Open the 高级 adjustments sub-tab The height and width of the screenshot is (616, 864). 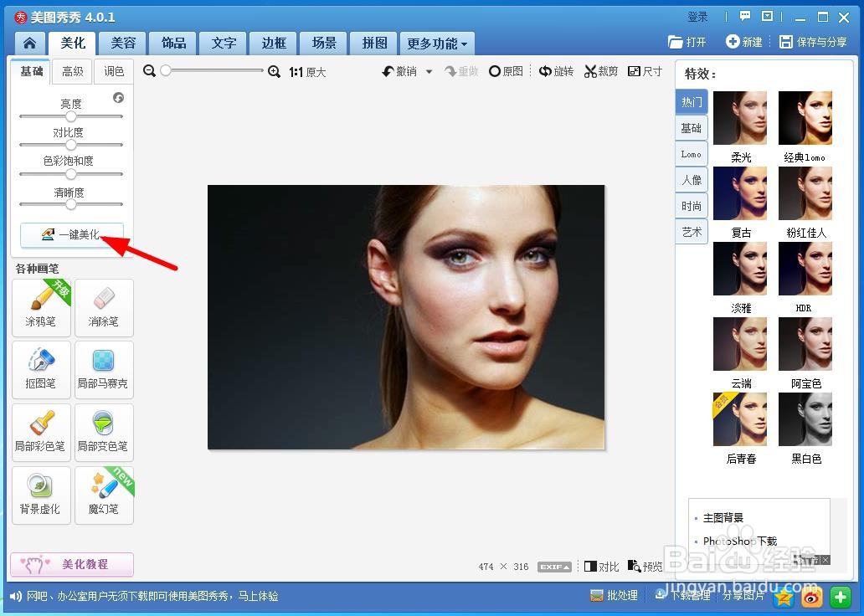(x=72, y=72)
